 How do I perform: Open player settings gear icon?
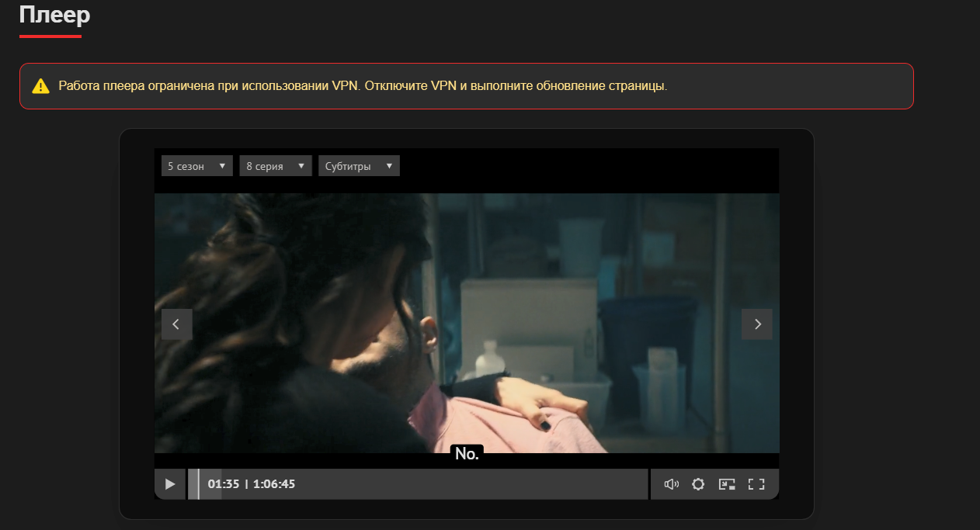698,484
